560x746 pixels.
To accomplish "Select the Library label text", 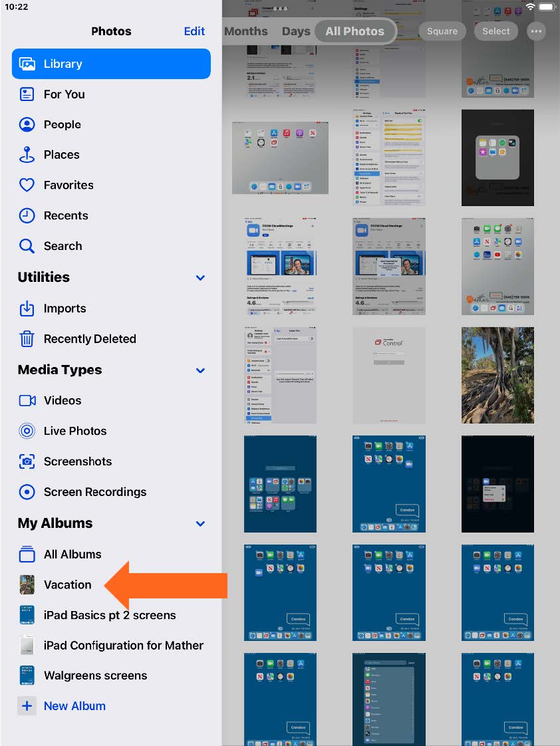I will (63, 64).
